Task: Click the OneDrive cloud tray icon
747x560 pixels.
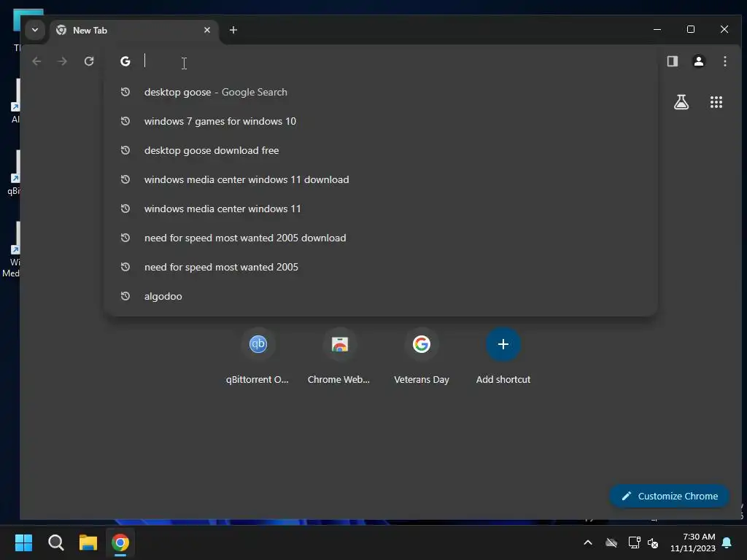Action: (x=611, y=542)
